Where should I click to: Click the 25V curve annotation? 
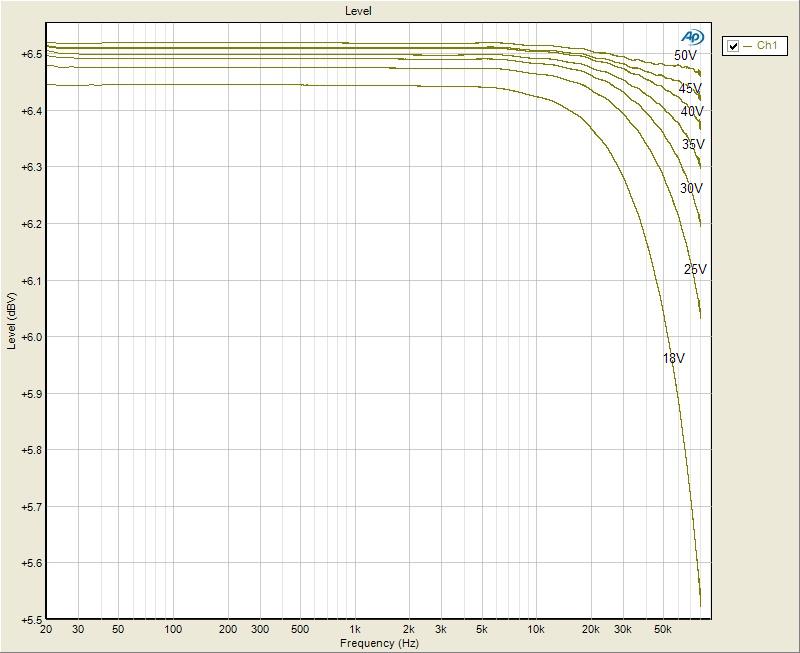click(695, 269)
